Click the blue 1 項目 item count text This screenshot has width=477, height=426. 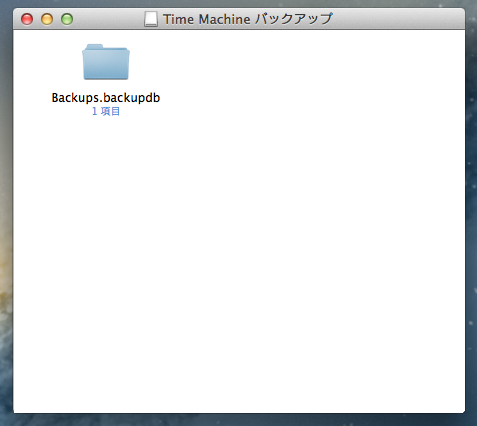click(x=106, y=111)
